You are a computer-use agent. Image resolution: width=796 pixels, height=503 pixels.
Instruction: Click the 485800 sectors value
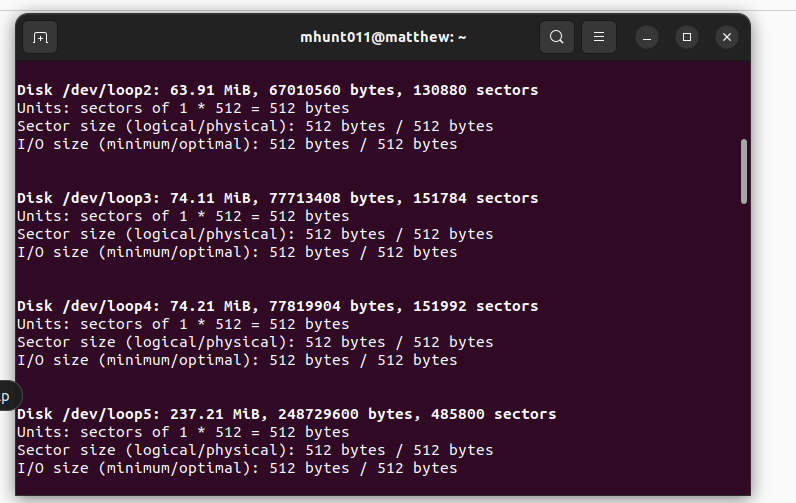[x=493, y=415]
